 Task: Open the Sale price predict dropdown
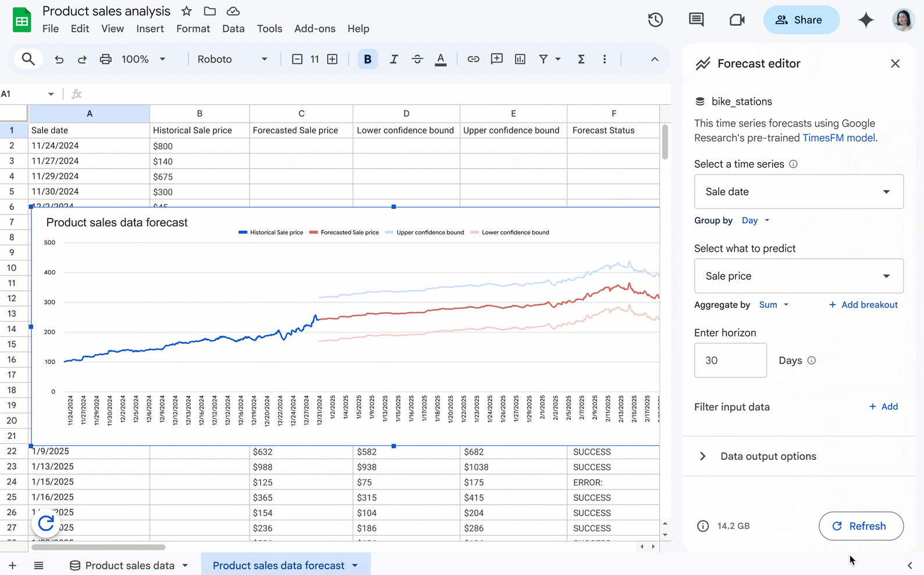pyautogui.click(x=798, y=276)
